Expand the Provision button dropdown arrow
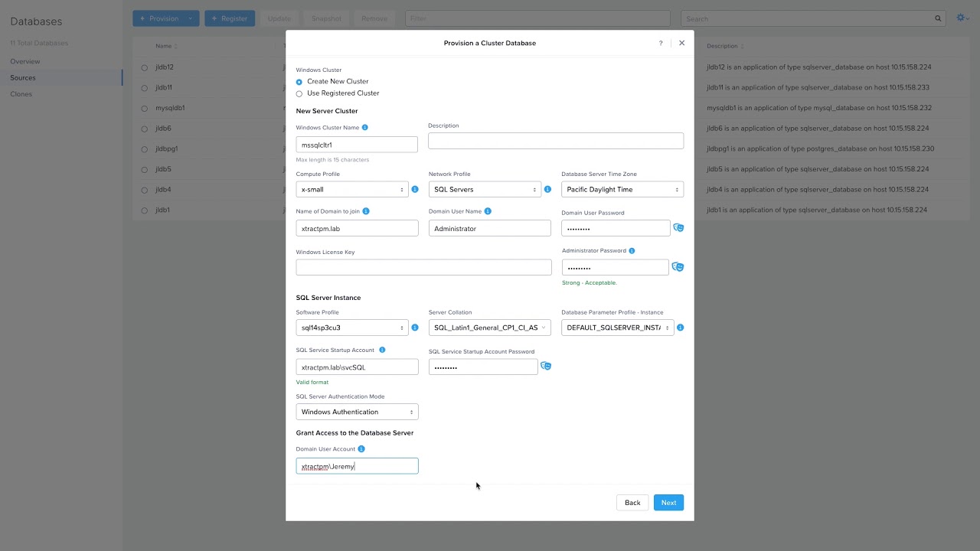The width and height of the screenshot is (980, 551). tap(191, 18)
